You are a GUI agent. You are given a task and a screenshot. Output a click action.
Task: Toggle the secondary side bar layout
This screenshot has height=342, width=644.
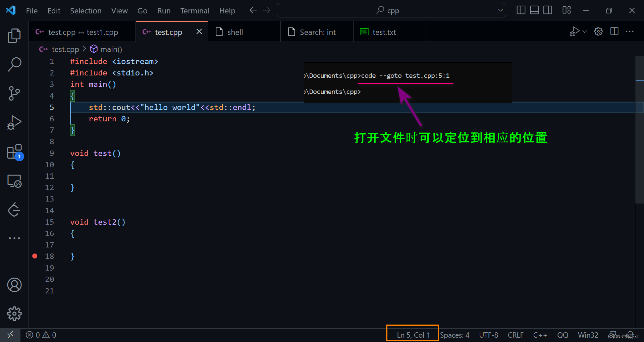pos(548,10)
